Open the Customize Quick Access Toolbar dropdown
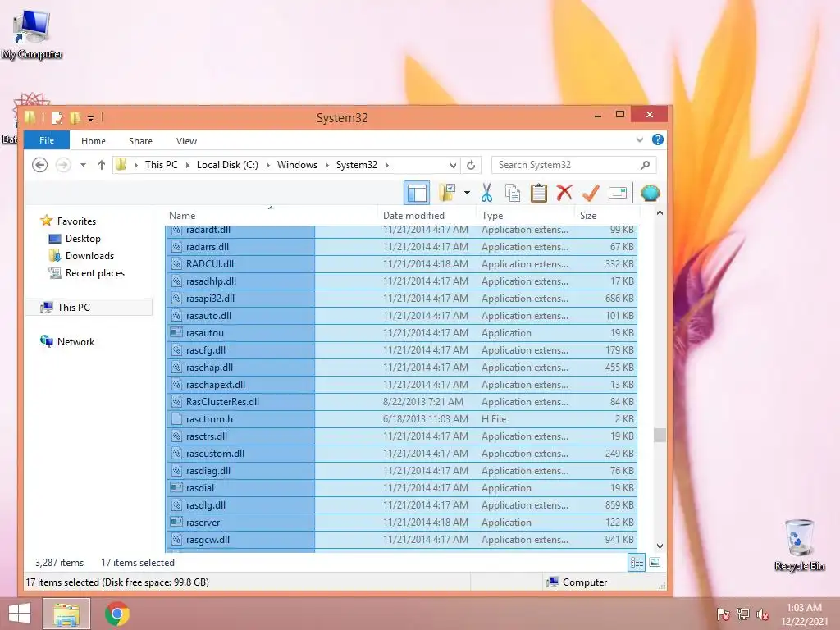The image size is (840, 630). point(90,118)
